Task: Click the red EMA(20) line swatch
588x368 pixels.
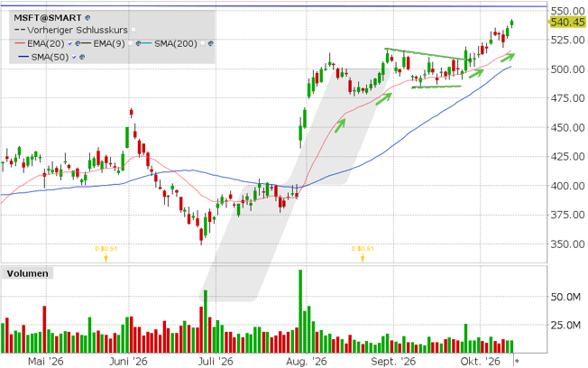Action: (x=20, y=43)
